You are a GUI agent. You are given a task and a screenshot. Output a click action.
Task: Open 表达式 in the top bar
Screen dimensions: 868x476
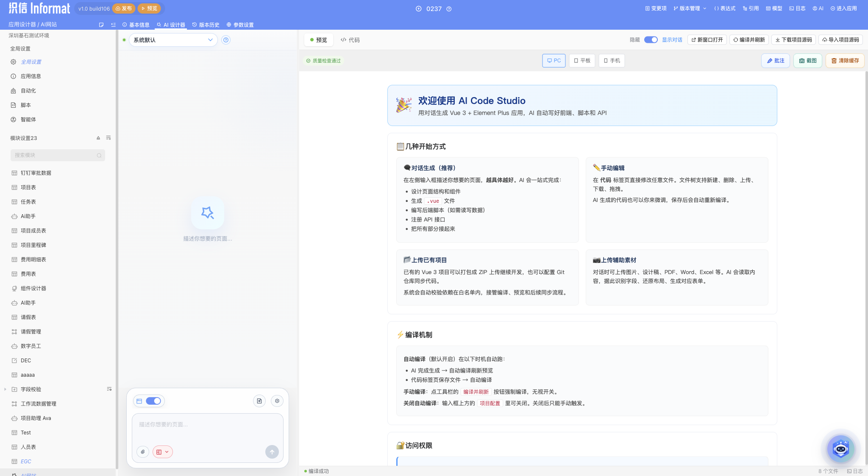coord(725,8)
